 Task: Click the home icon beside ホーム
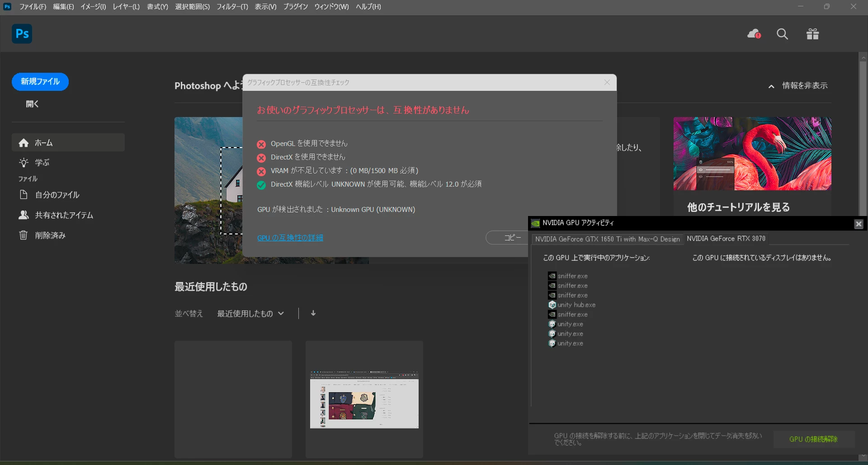(24, 143)
